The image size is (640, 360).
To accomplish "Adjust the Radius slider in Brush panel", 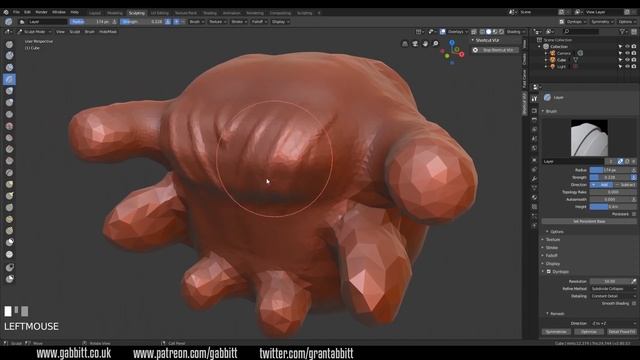I will click(610, 170).
